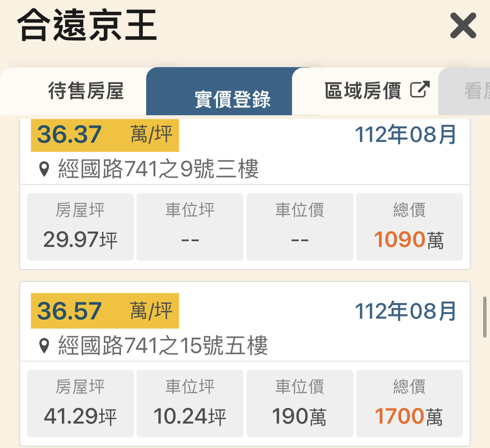Open address 經國路741之15號五樓

pos(163,346)
